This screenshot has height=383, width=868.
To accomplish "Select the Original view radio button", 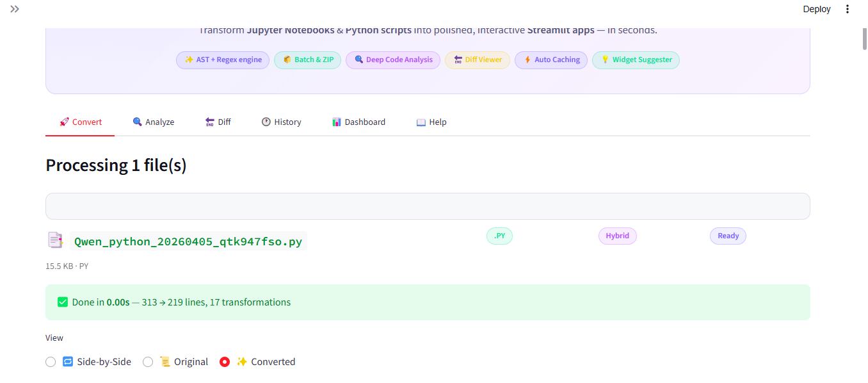I will pyautogui.click(x=148, y=362).
